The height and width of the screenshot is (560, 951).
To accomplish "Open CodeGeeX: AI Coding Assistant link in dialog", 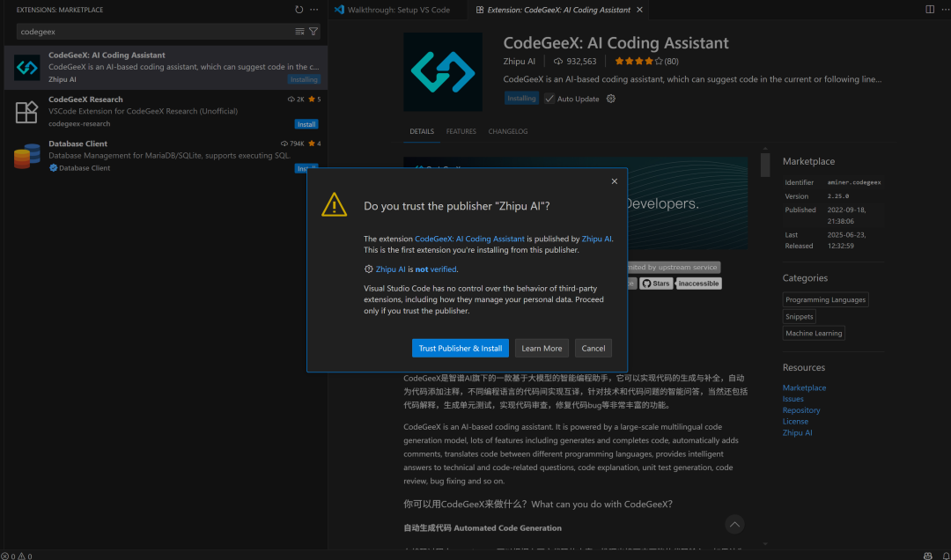I will (x=469, y=239).
